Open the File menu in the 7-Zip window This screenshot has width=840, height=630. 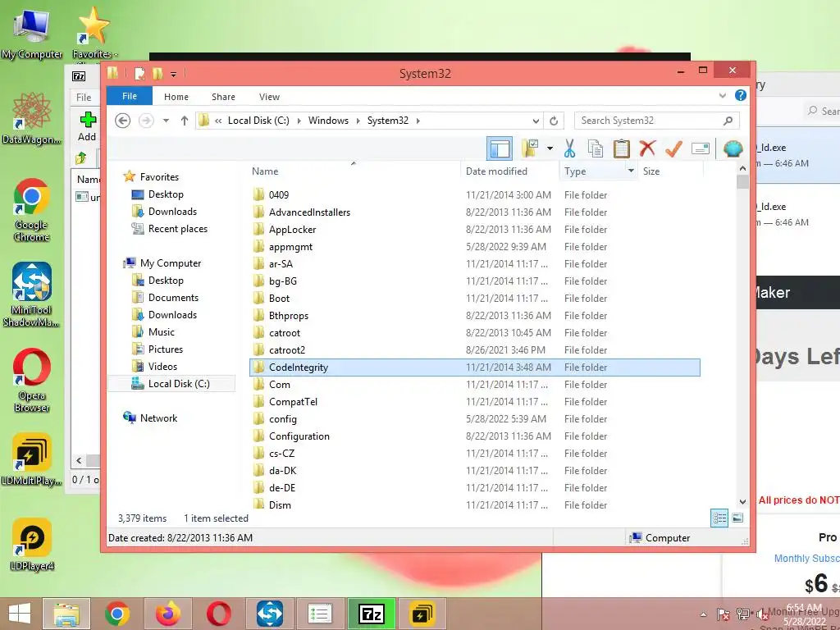84,98
